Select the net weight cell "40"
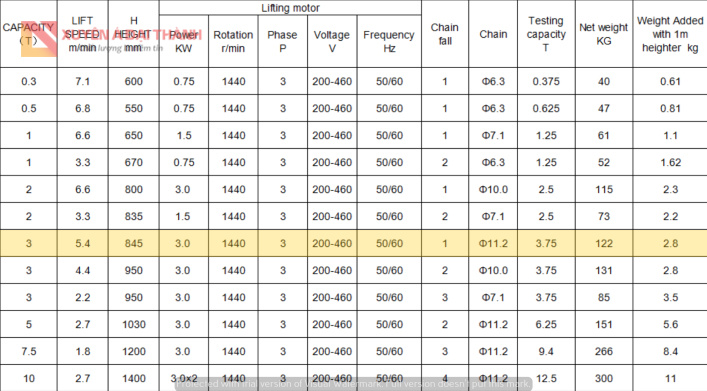The image size is (707, 391). (x=604, y=81)
